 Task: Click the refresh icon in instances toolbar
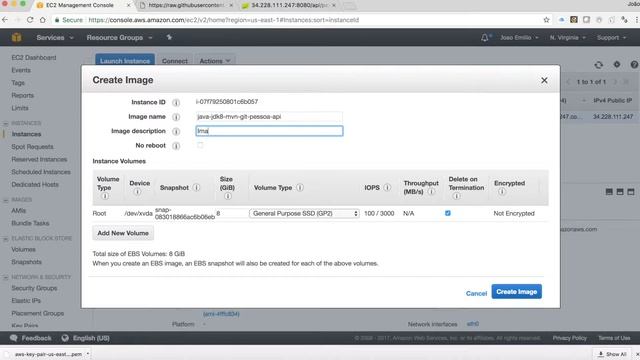[x=598, y=64]
